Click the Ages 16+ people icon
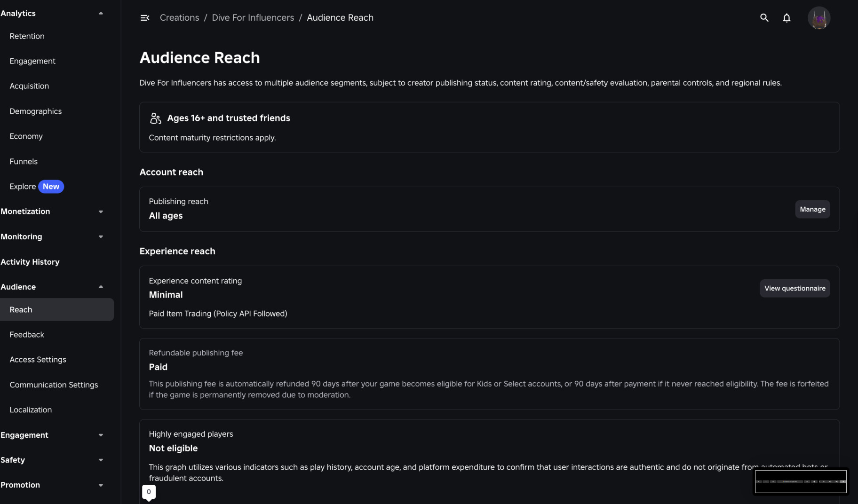858x504 pixels. pos(155,118)
